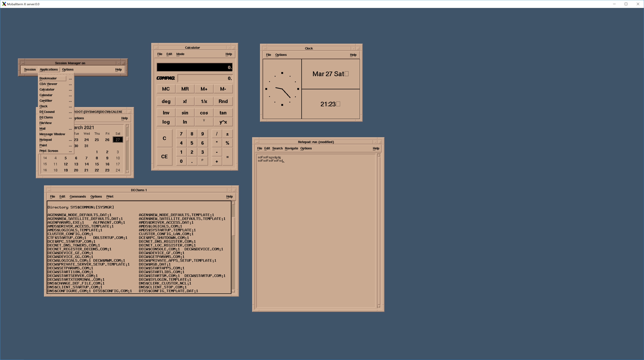644x360 pixels.
Task: Choose Paint from Applications menu
Action: click(43, 145)
